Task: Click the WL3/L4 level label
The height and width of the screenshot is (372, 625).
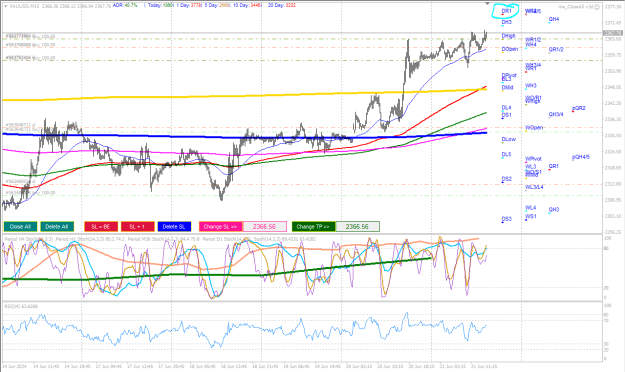Action: (x=534, y=187)
